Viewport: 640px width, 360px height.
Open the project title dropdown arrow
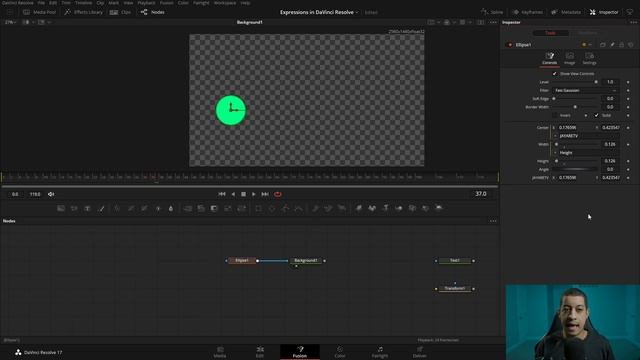point(357,12)
